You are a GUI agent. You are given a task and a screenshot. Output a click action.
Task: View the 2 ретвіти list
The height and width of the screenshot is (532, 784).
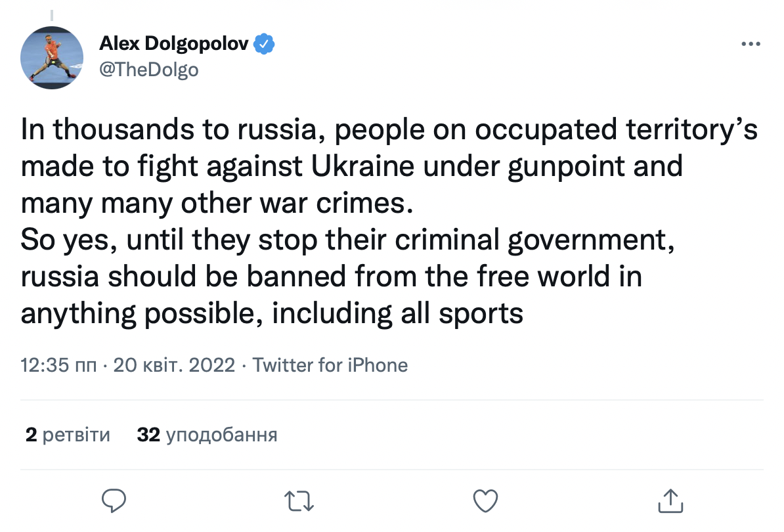click(68, 435)
